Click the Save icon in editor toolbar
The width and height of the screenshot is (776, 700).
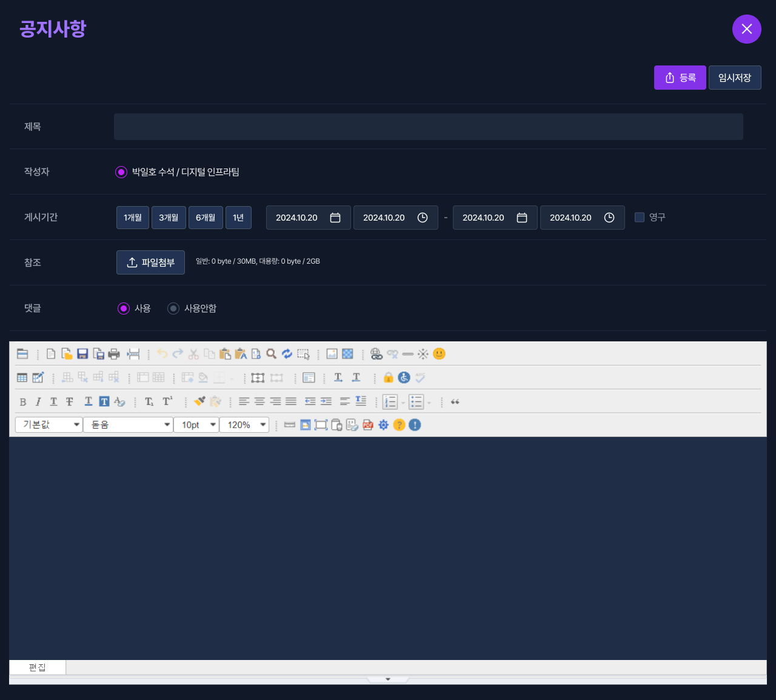click(82, 354)
